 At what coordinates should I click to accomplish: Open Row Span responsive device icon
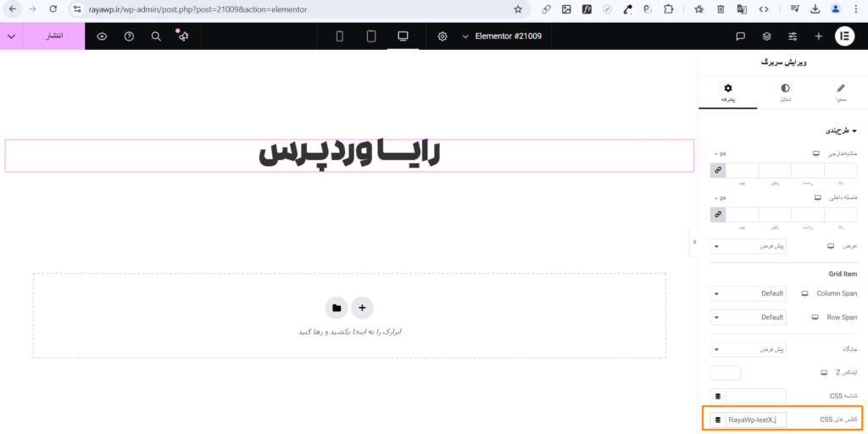point(815,318)
